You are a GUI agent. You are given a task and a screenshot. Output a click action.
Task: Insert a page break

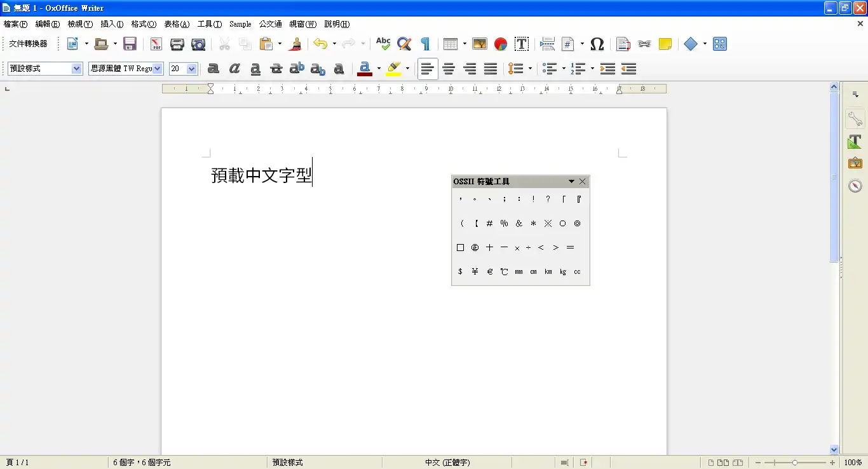coord(547,44)
